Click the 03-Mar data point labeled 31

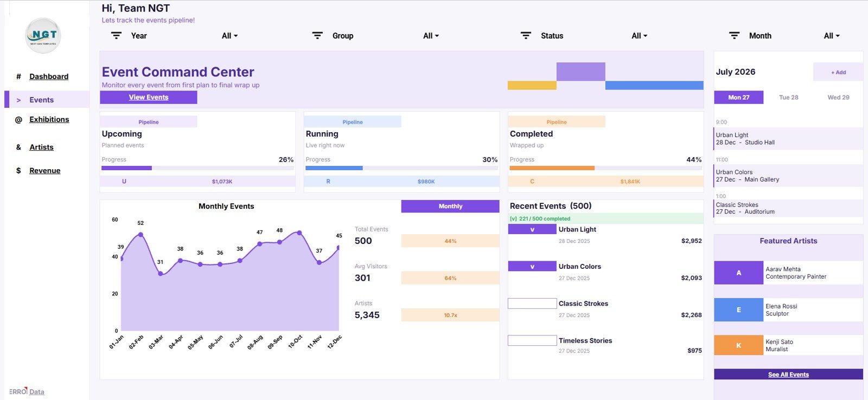[x=160, y=274]
